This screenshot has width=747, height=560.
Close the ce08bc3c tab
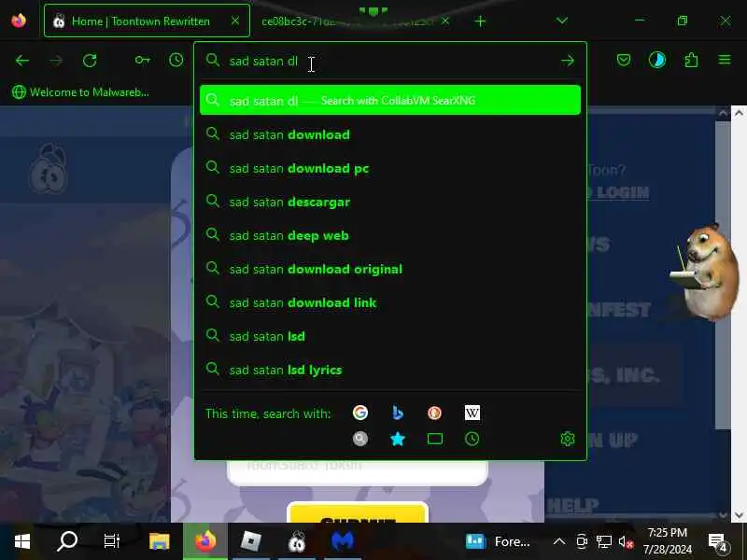(x=445, y=21)
